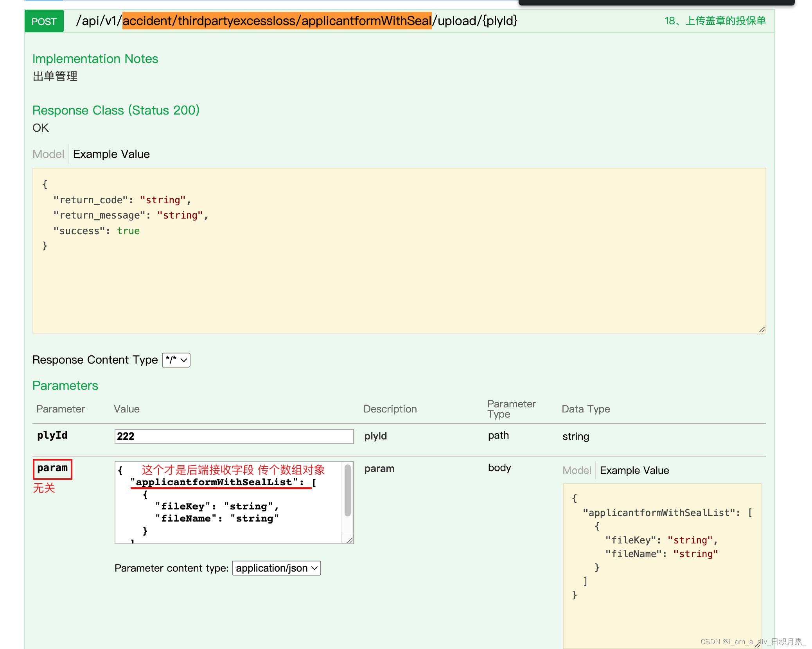Switch to response Model tab
Image resolution: width=812 pixels, height=649 pixels.
click(x=48, y=154)
